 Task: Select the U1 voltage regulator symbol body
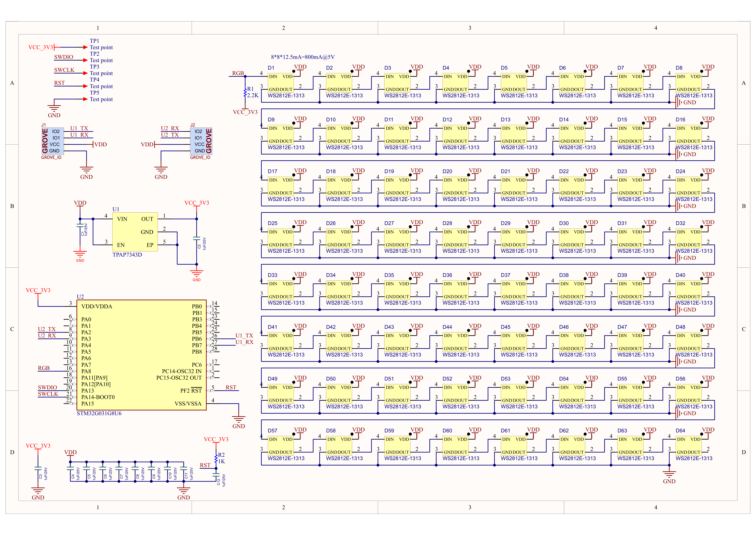pos(135,232)
